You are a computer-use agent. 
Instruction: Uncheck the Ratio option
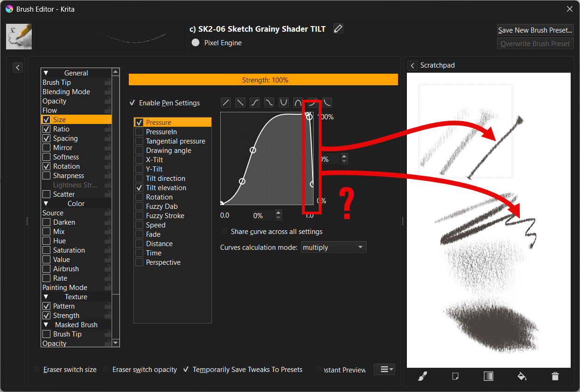click(x=46, y=129)
